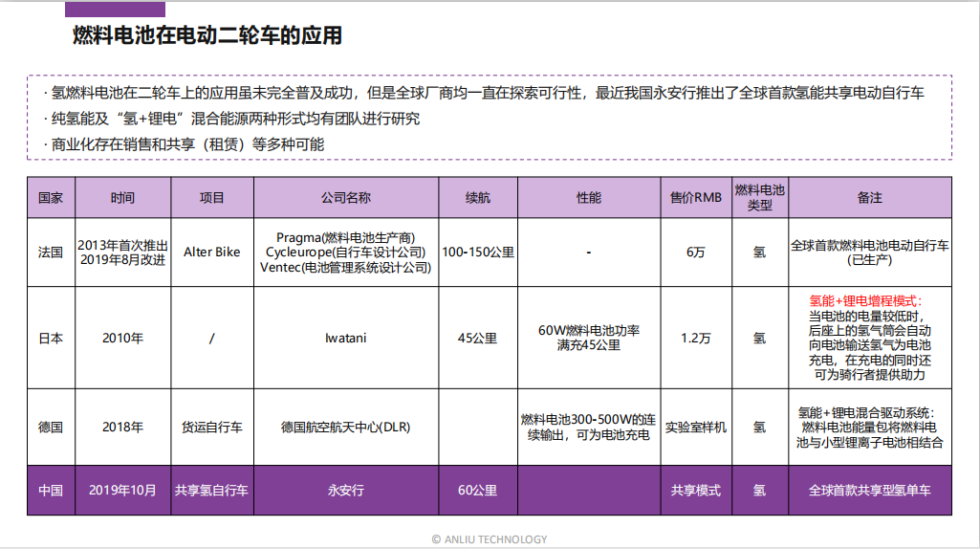980x549 pixels.
Task: Select the 60W燃料电池功率 performance cell
Action: 589,338
